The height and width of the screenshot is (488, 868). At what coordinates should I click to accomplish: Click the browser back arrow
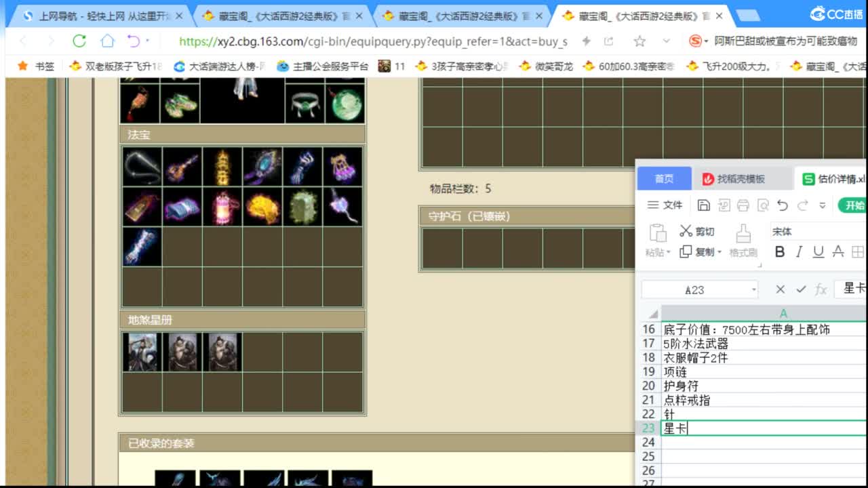click(23, 41)
